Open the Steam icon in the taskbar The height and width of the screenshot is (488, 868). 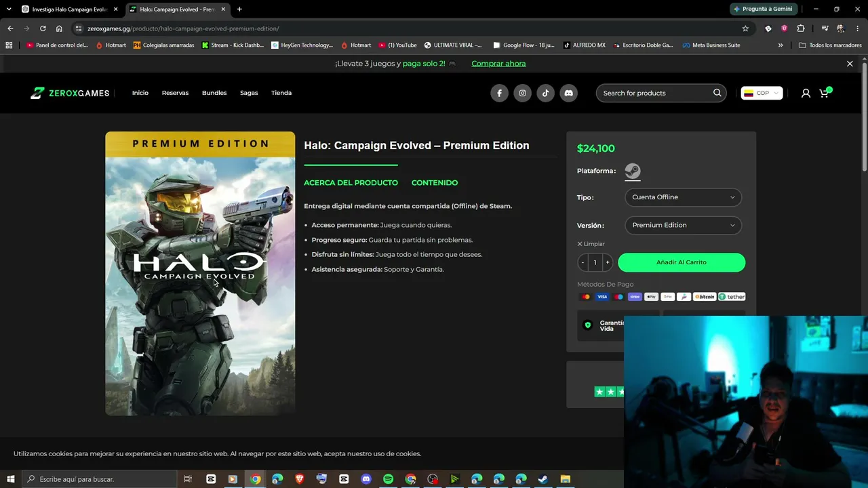click(x=543, y=479)
